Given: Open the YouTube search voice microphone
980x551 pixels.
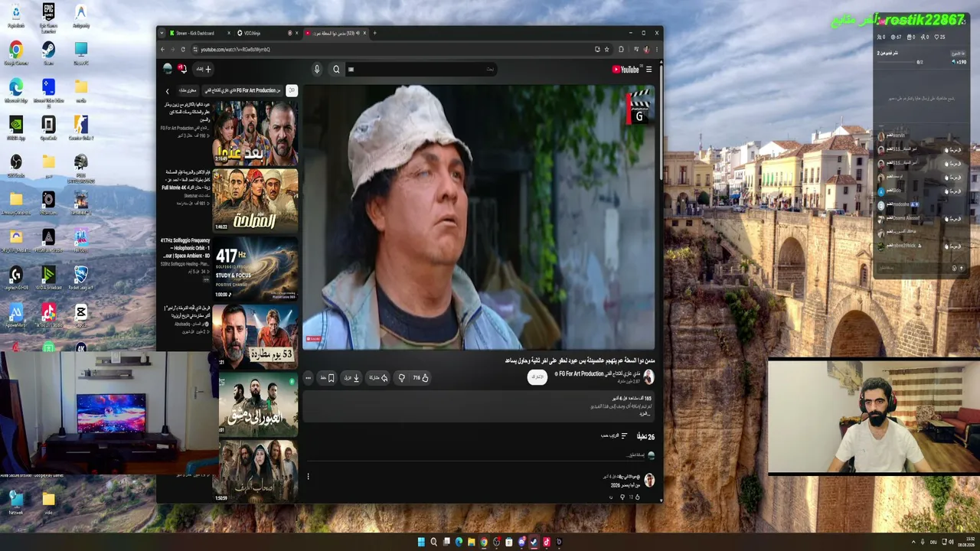Looking at the screenshot, I should 317,70.
